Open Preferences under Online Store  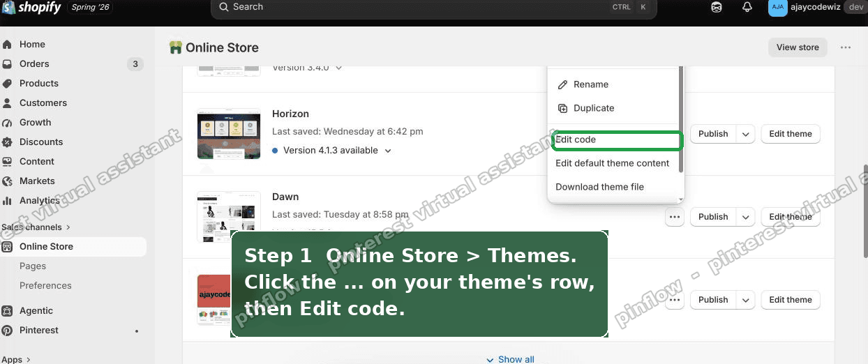point(45,285)
